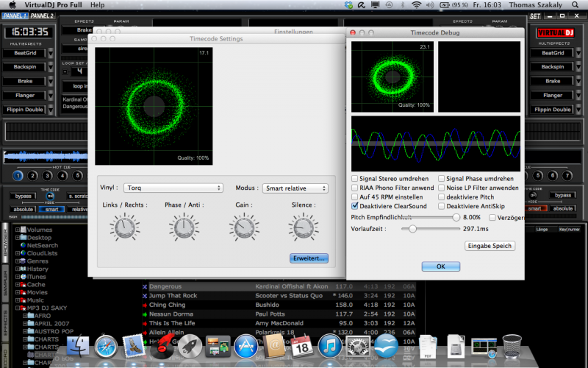
Task: Open arrow next to left Flanger effect
Action: point(51,96)
